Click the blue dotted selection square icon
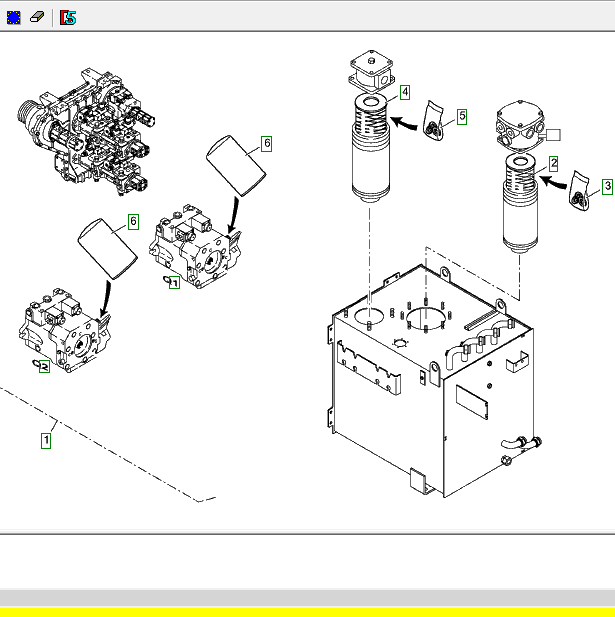615x617 pixels. (x=14, y=17)
